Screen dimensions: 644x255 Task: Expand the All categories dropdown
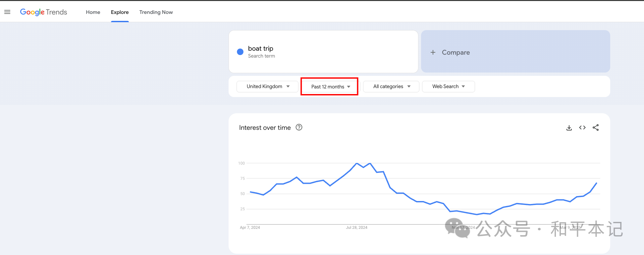[391, 86]
